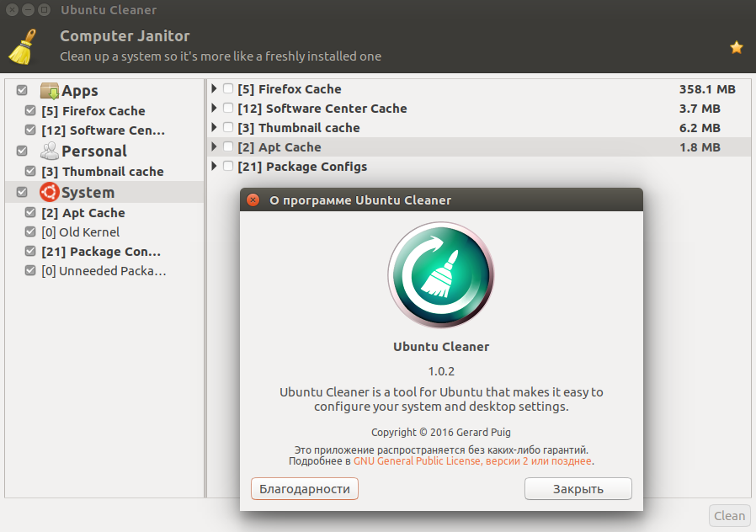
Task: Select the Personal category label
Action: 94,151
